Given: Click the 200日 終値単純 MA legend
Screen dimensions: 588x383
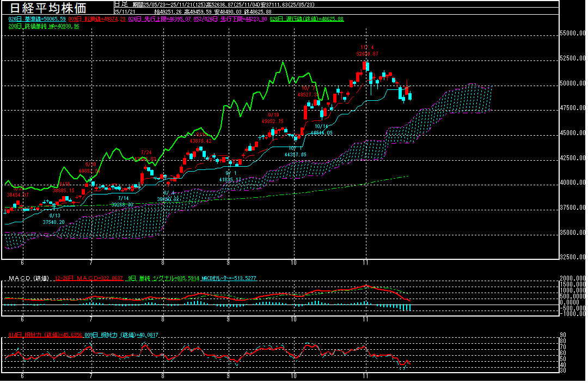Looking at the screenshot, I should [44, 26].
